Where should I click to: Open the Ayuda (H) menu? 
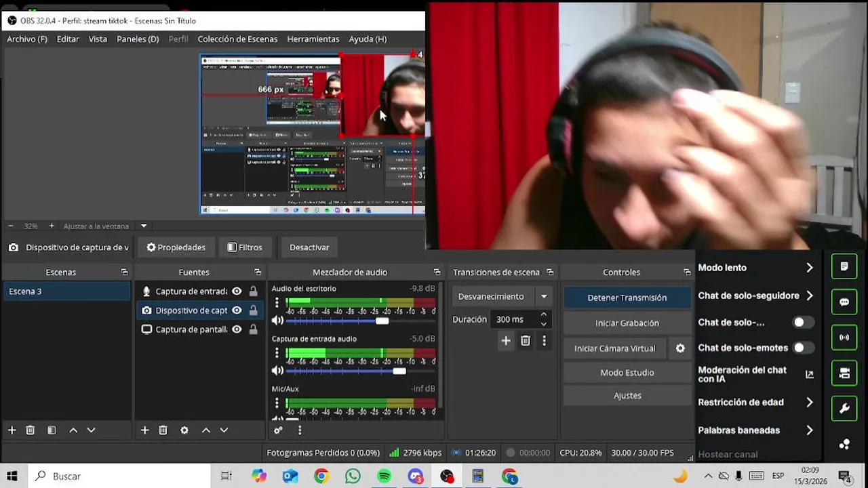tap(368, 39)
